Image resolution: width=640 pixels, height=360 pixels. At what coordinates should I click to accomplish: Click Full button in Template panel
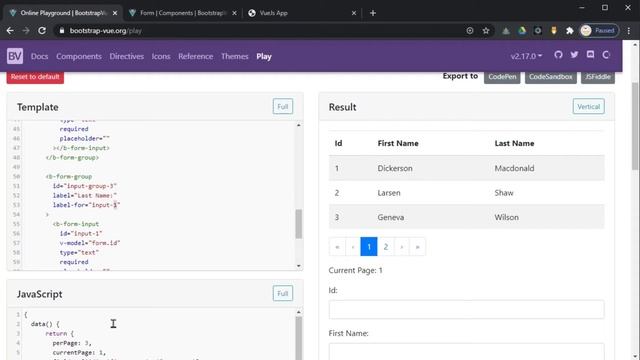pos(283,107)
